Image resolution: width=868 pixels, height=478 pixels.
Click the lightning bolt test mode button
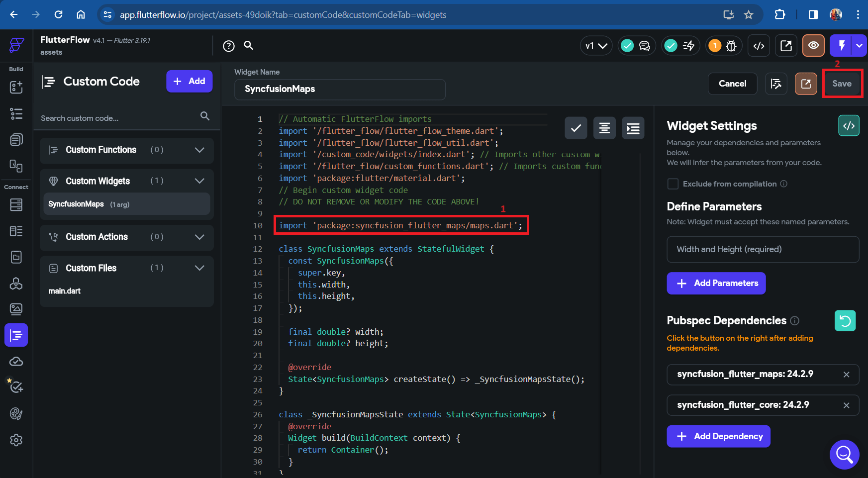point(841,46)
